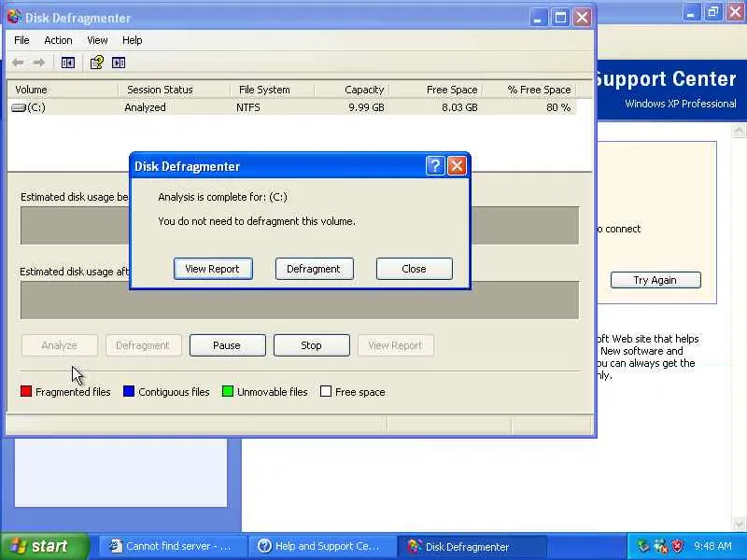Sort by Capacity column header

tap(352, 90)
